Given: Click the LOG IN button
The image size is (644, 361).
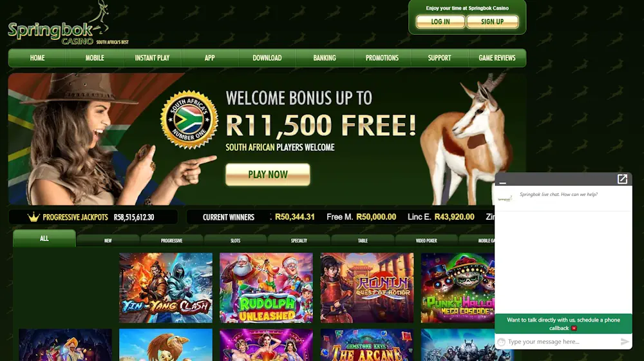Looking at the screenshot, I should click(440, 22).
